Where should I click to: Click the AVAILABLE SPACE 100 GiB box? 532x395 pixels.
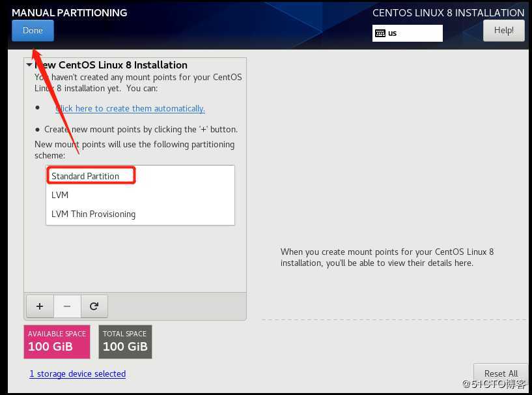point(57,342)
